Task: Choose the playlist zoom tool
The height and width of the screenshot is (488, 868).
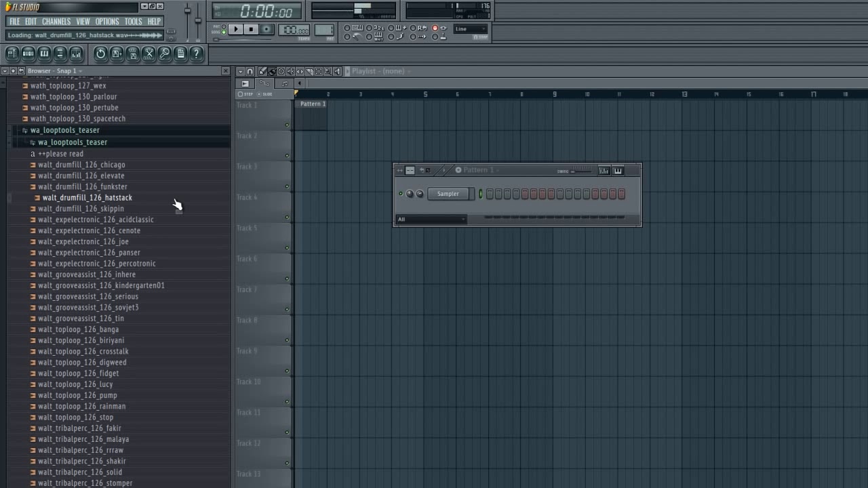Action: click(328, 71)
